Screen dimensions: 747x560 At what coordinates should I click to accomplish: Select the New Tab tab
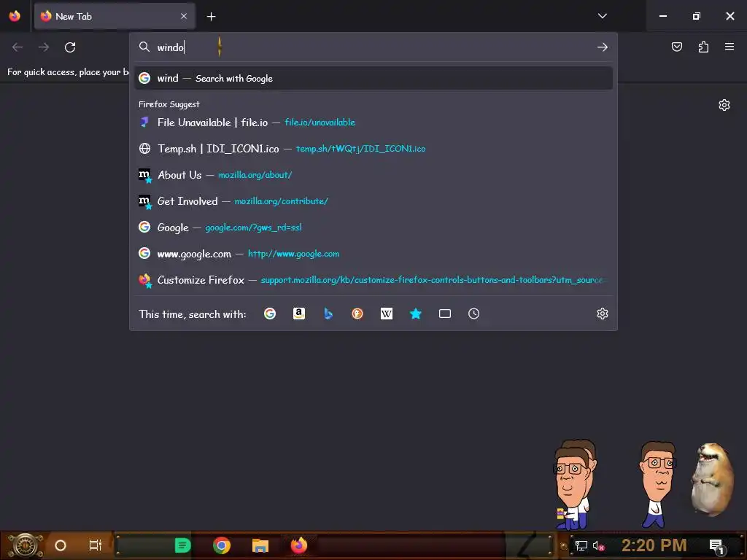coord(115,16)
